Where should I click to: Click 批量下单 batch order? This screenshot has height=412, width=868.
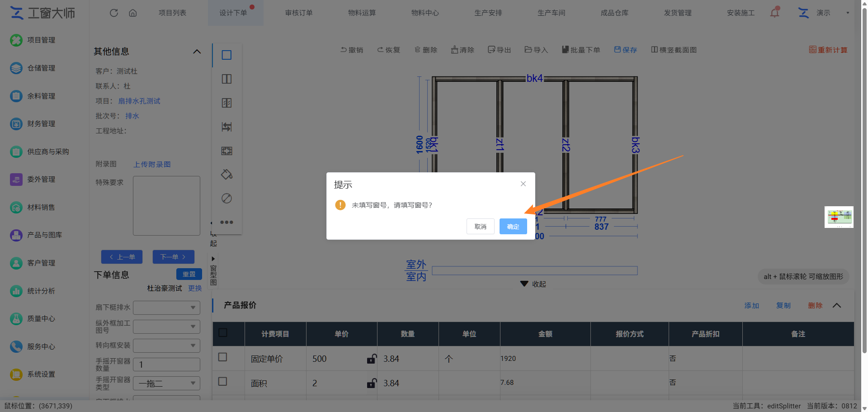pyautogui.click(x=581, y=50)
